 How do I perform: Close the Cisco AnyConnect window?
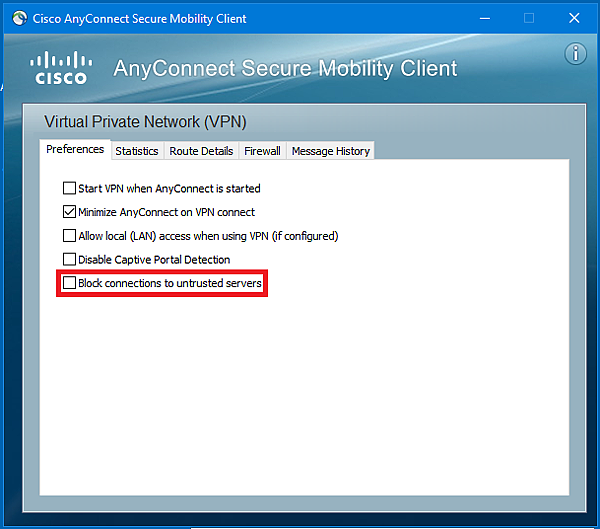click(x=574, y=18)
